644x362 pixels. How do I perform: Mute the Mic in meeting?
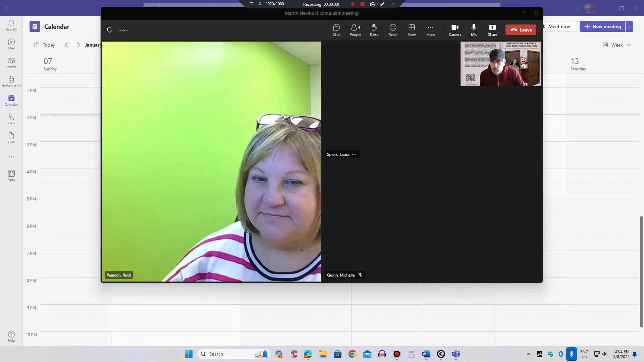click(474, 30)
